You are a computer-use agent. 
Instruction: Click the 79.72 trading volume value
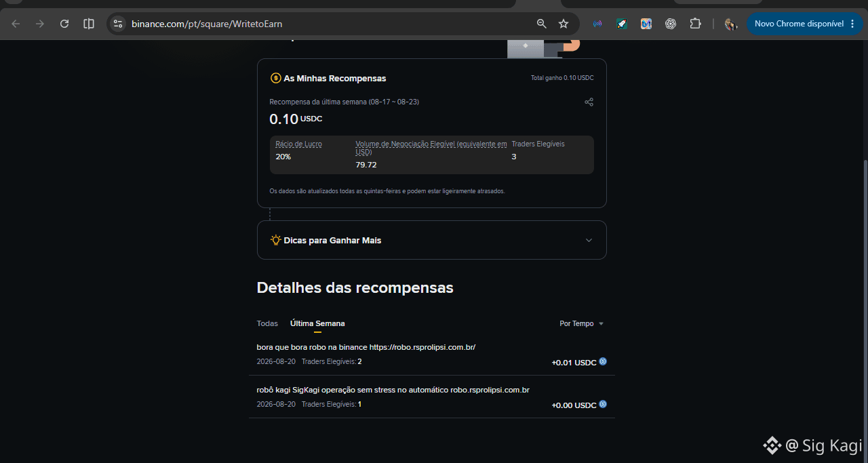(366, 165)
